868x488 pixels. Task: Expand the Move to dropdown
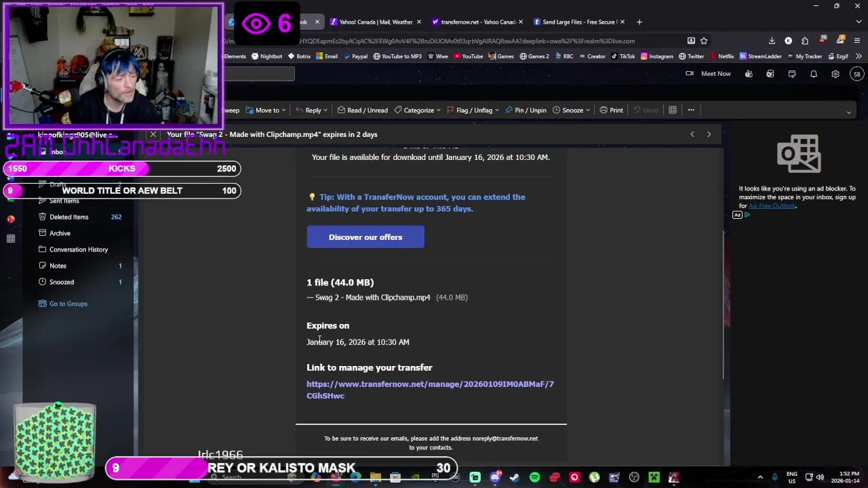click(x=283, y=110)
